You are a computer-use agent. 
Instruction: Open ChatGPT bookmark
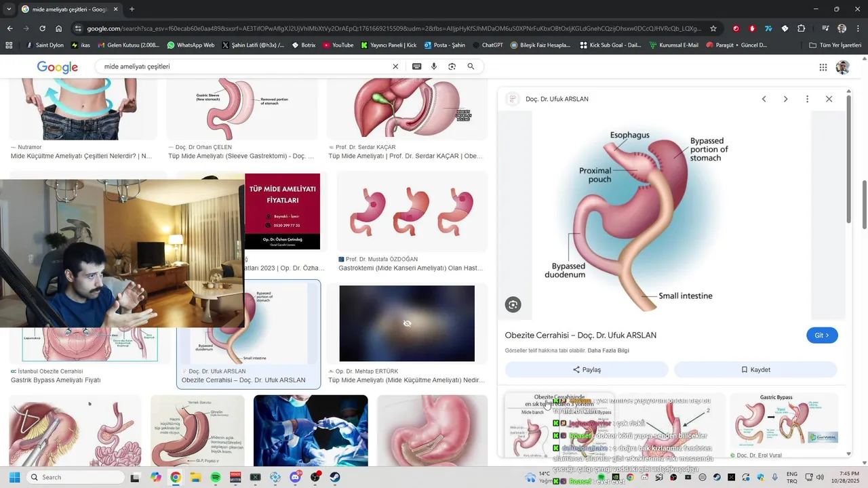click(x=487, y=45)
